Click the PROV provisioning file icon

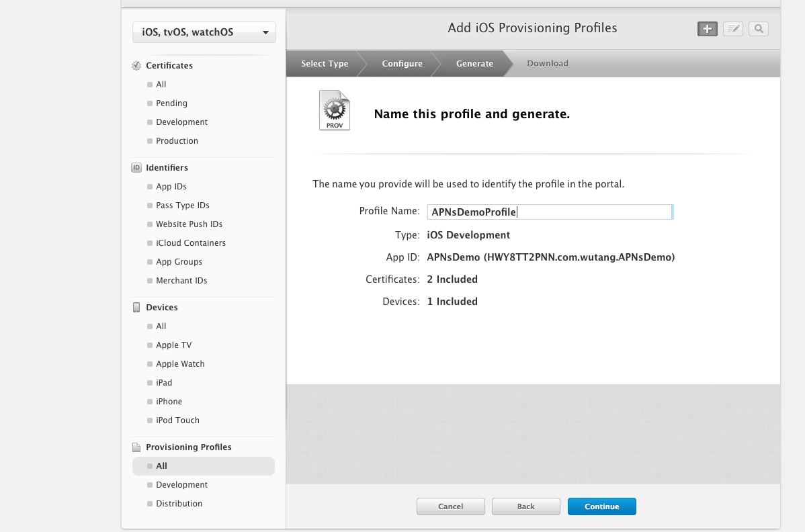(x=334, y=111)
